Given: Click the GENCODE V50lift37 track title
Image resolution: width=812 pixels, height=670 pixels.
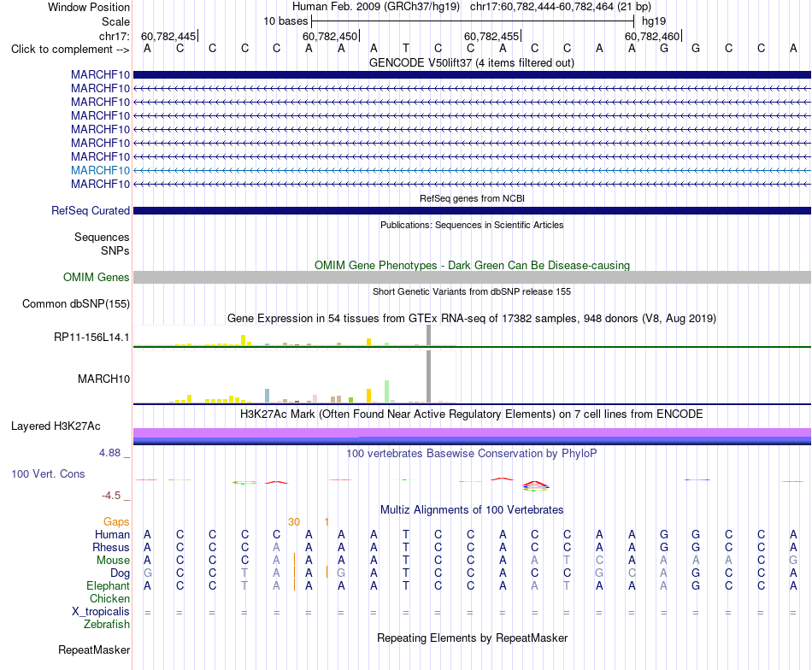Looking at the screenshot, I should click(472, 62).
